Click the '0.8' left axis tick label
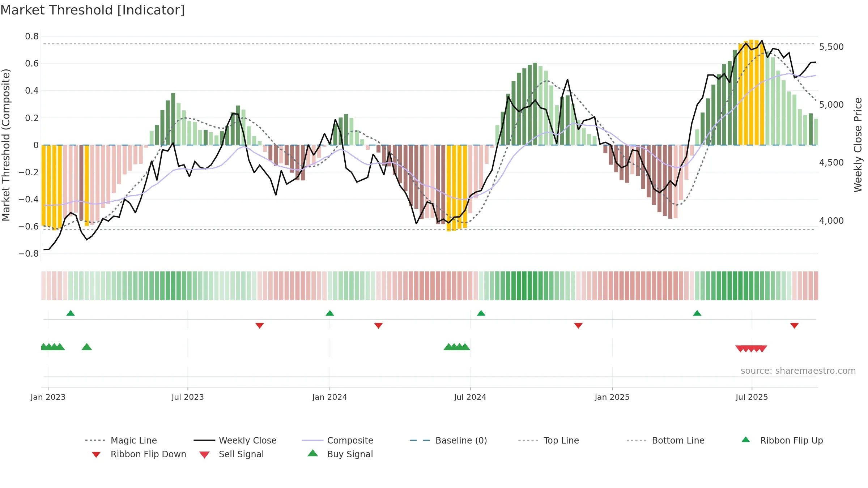 point(32,37)
